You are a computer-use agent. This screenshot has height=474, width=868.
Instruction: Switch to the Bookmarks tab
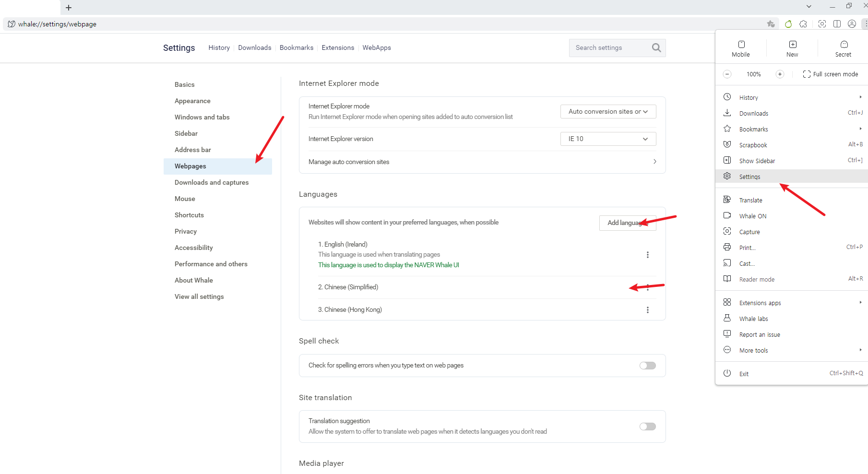(297, 47)
